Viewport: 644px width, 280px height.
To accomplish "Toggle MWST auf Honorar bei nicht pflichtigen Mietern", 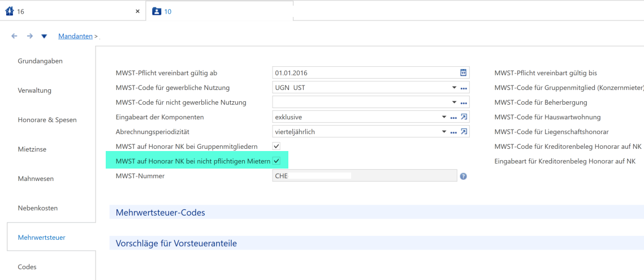I will pos(276,161).
